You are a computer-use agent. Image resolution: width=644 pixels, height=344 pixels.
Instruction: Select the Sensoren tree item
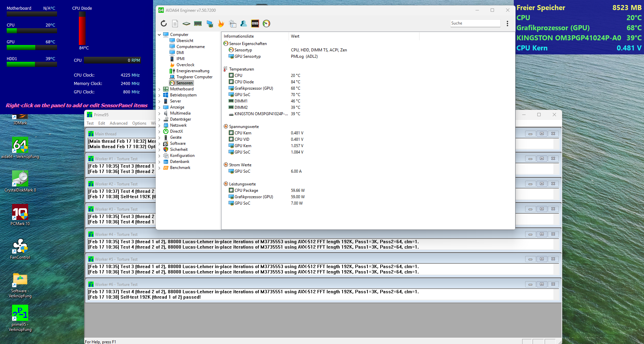tap(181, 83)
